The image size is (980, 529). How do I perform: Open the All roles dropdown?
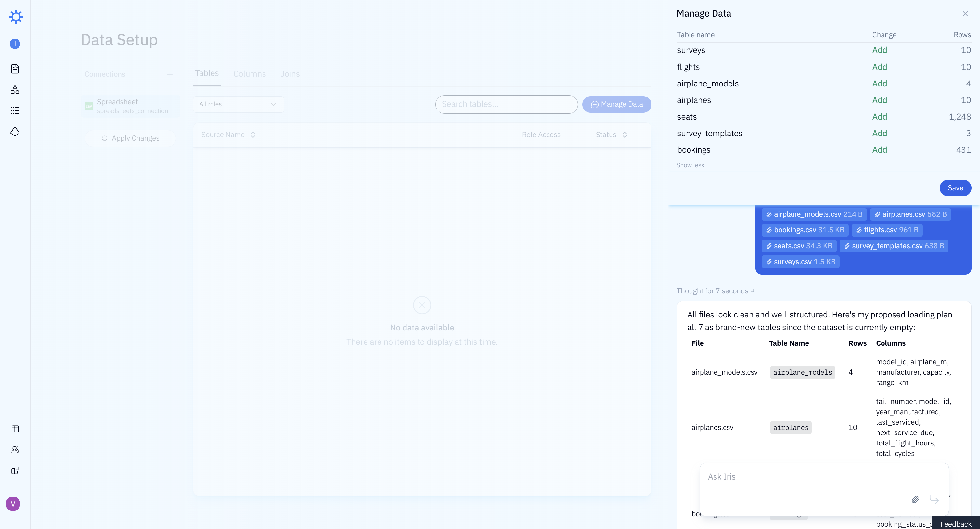pos(238,104)
